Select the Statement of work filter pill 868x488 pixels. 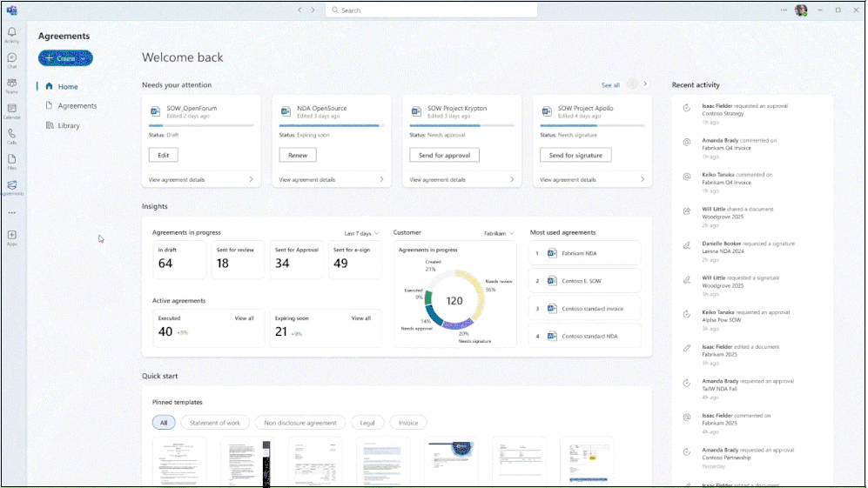pos(215,423)
